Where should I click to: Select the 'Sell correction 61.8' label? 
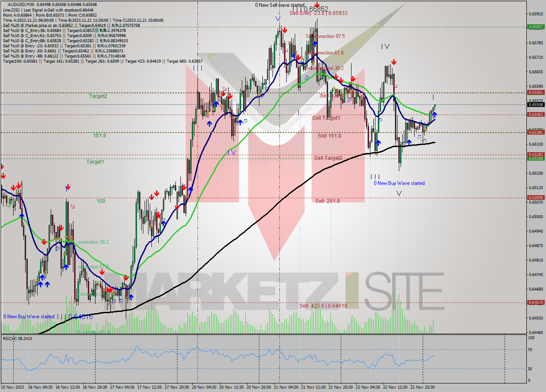[325, 53]
